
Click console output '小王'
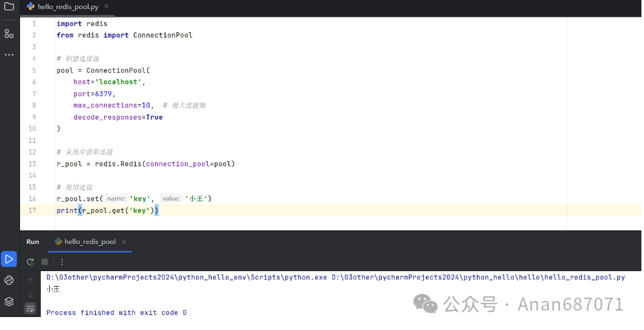[53, 289]
